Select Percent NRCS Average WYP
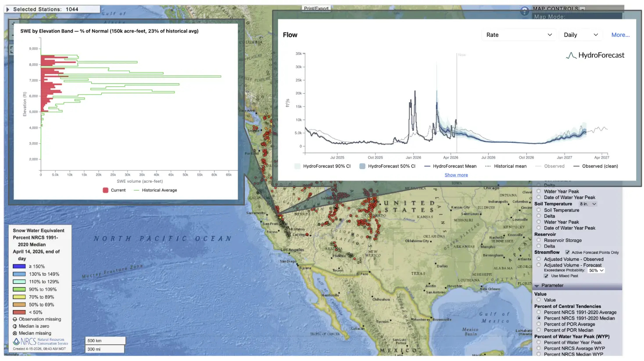The width and height of the screenshot is (644, 361). point(539,348)
